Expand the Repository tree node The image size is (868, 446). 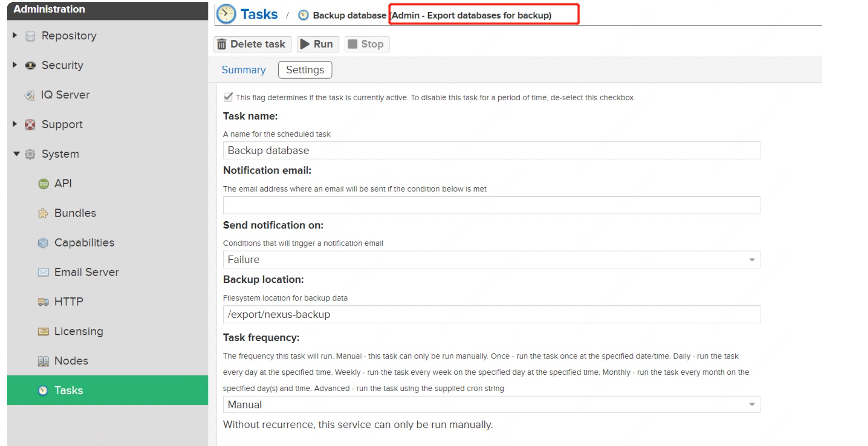point(15,35)
